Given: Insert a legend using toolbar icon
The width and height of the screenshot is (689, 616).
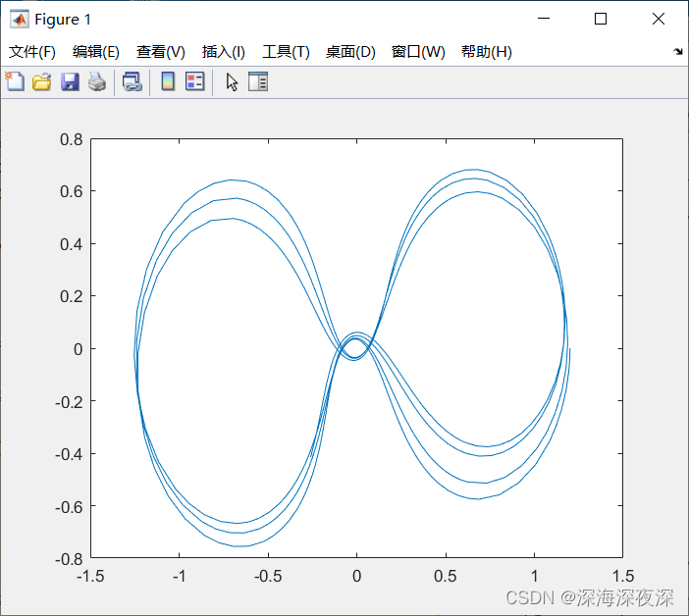Looking at the screenshot, I should tap(195, 81).
